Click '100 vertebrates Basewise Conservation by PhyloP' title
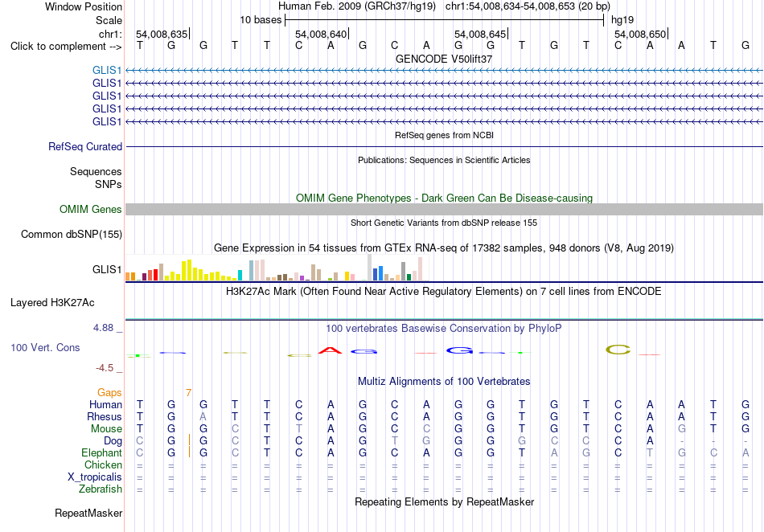The height and width of the screenshot is (532, 764). click(444, 329)
